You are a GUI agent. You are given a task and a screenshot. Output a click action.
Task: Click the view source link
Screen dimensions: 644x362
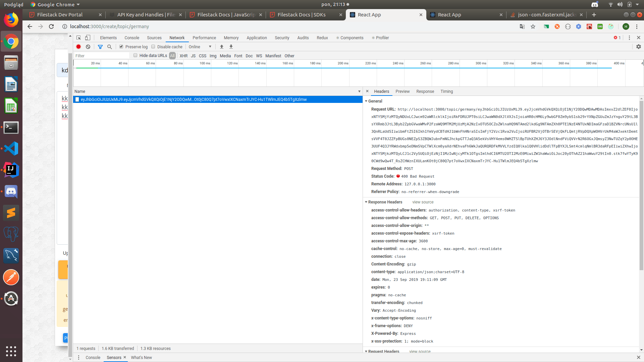click(422, 202)
